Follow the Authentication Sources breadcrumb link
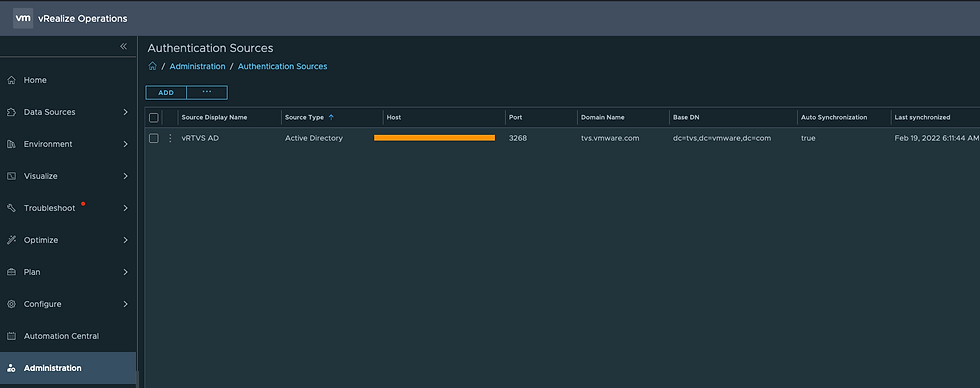The height and width of the screenshot is (388, 980). pos(282,66)
